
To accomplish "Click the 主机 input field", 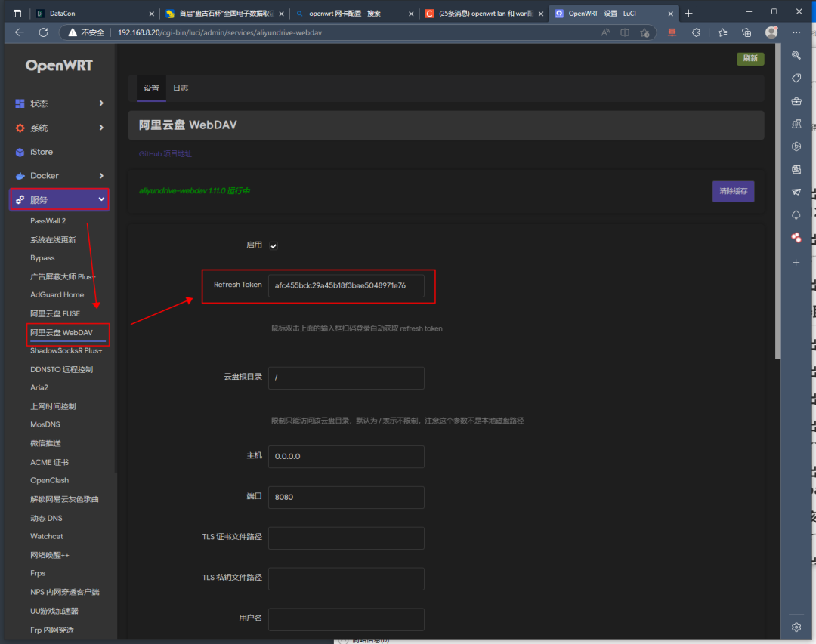I will point(346,457).
